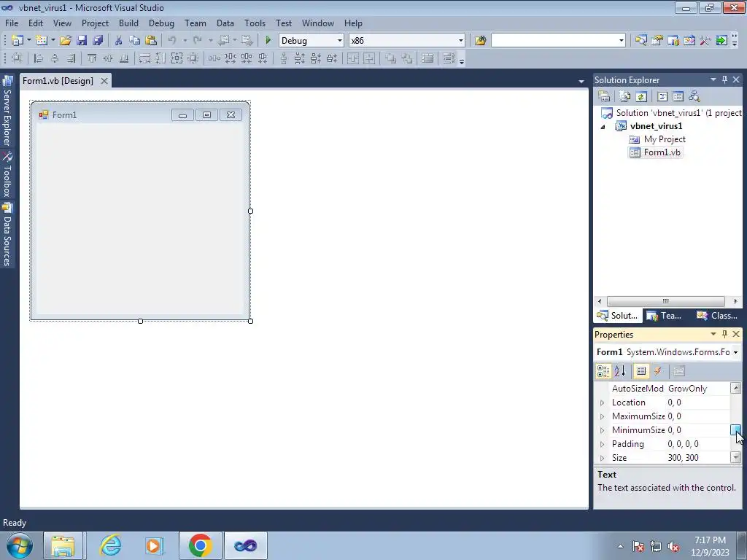747x560 pixels.
Task: Open the Data Sources side panel
Action: pyautogui.click(x=7, y=234)
